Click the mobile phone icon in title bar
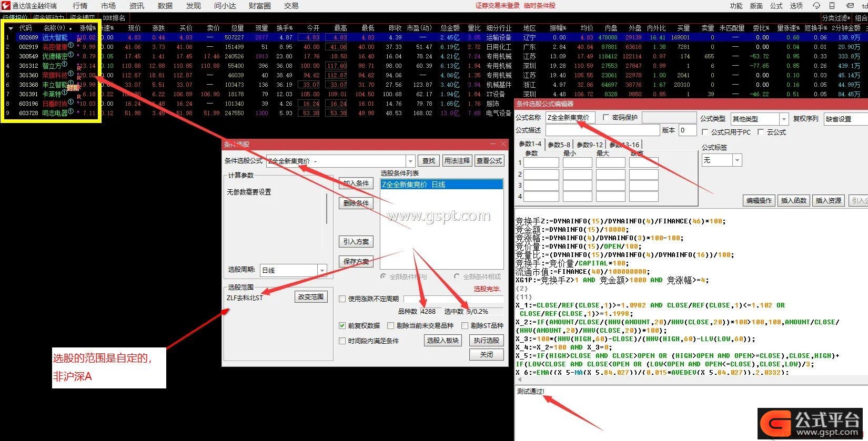The height and width of the screenshot is (441, 868). click(832, 6)
